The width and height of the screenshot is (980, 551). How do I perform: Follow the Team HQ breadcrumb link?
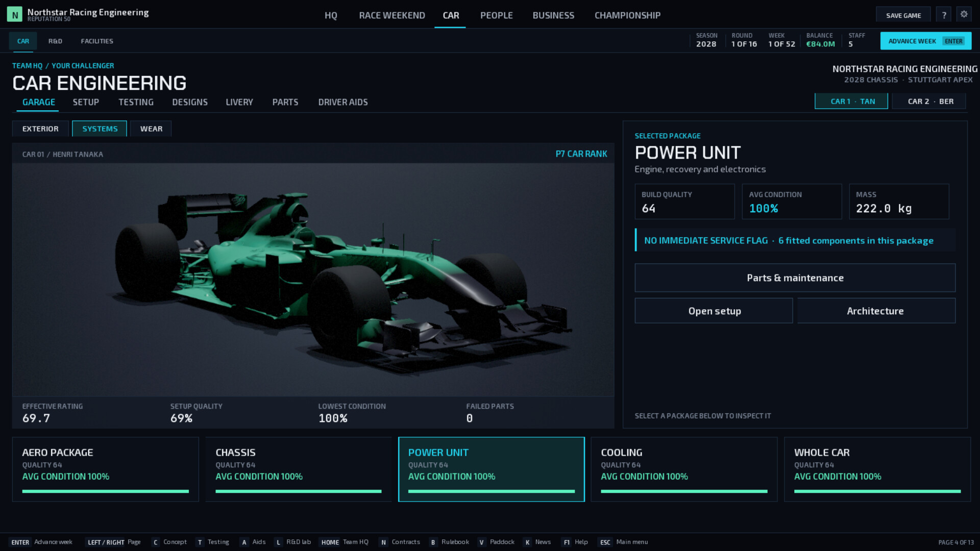28,66
